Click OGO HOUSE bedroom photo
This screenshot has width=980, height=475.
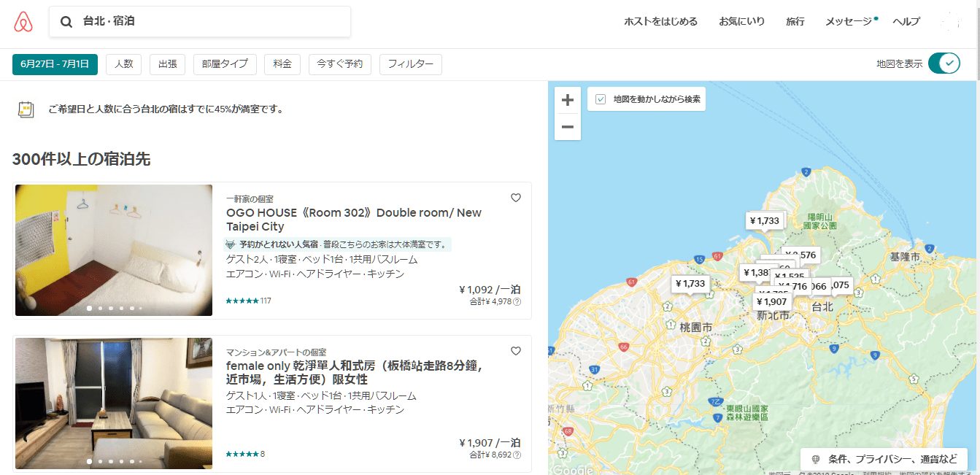coord(114,250)
